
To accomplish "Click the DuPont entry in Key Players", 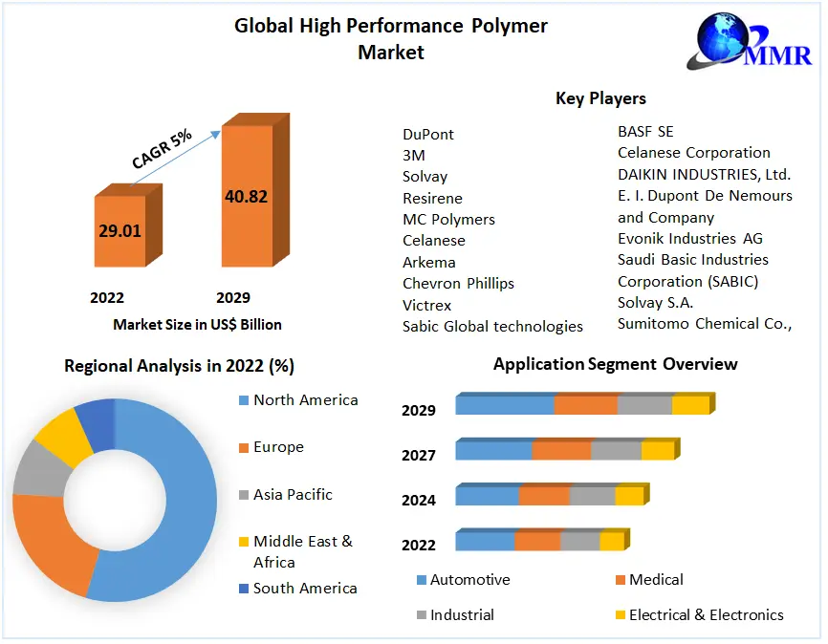I will [428, 134].
